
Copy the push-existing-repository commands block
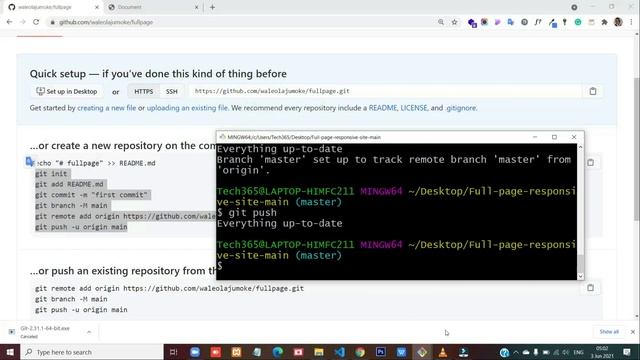(x=590, y=288)
